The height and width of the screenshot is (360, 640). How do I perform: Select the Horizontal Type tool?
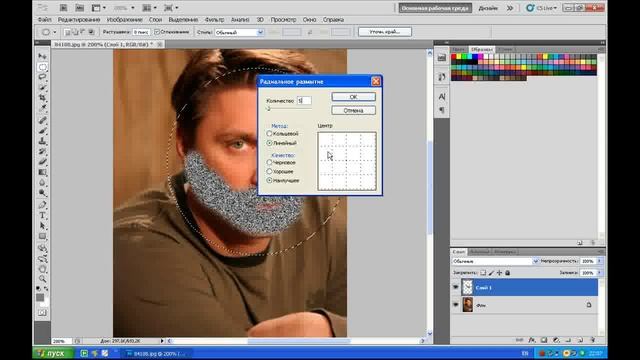click(x=42, y=216)
